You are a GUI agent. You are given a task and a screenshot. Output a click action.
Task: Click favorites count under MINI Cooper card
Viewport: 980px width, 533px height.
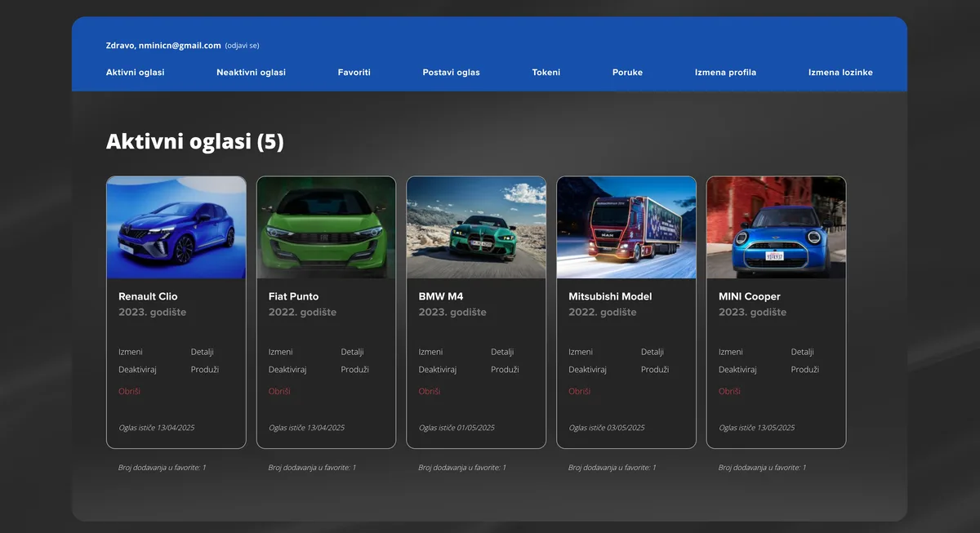click(x=762, y=468)
